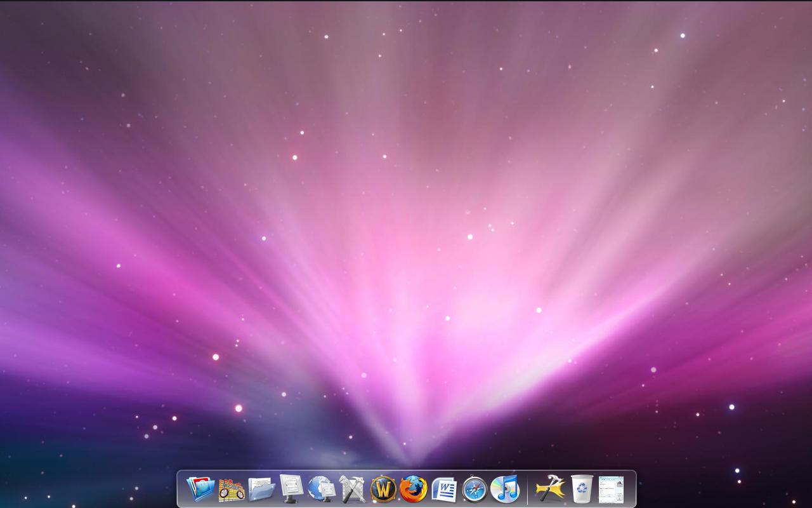Open Microsoft Word from dock
This screenshot has width=812, height=508.
(x=444, y=490)
